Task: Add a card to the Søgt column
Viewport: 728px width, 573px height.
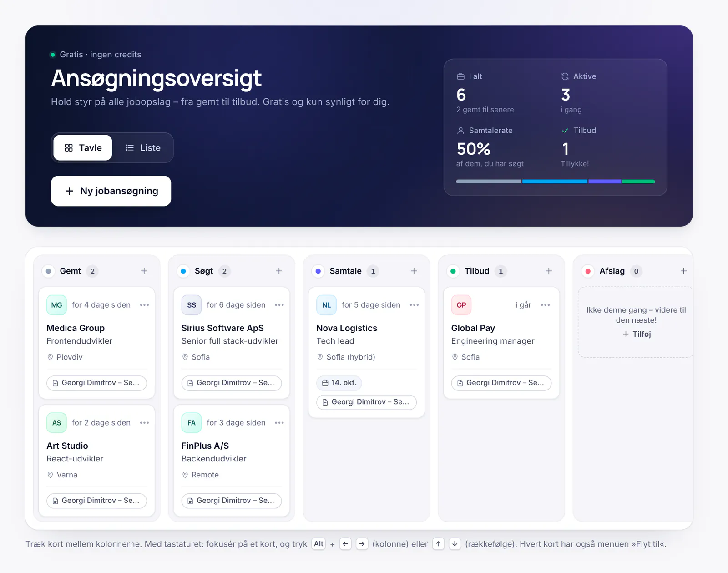Action: click(279, 271)
